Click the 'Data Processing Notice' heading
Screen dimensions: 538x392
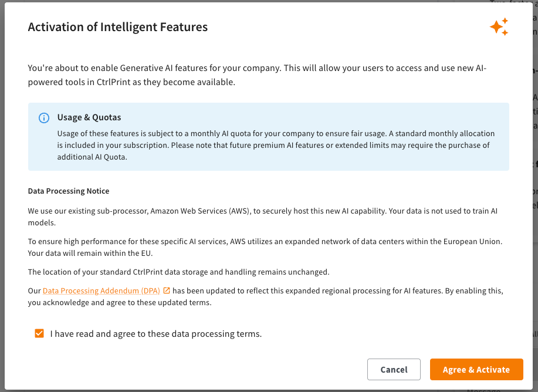tap(69, 191)
